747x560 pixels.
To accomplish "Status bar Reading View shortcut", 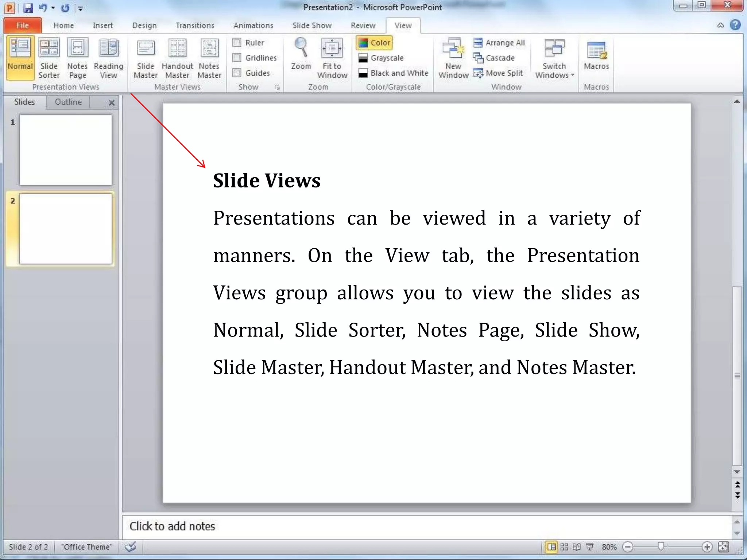I will [577, 547].
